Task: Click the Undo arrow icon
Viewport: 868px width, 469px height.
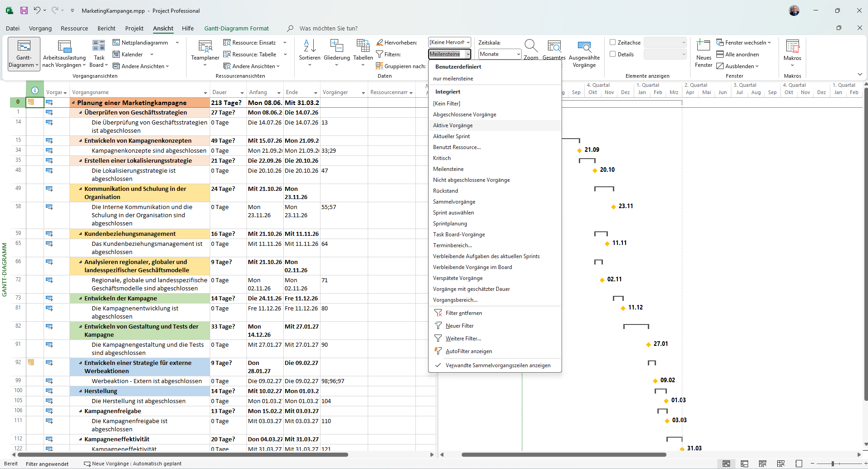Action: pos(37,10)
